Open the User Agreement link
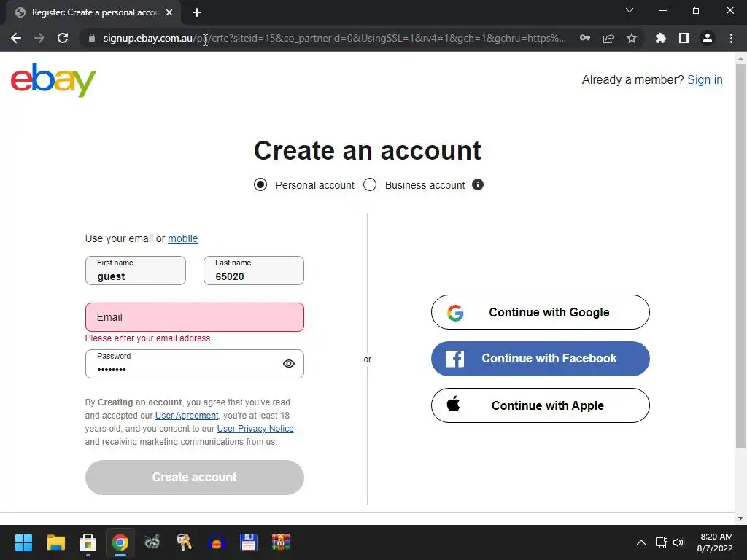The width and height of the screenshot is (747, 560). click(x=187, y=416)
